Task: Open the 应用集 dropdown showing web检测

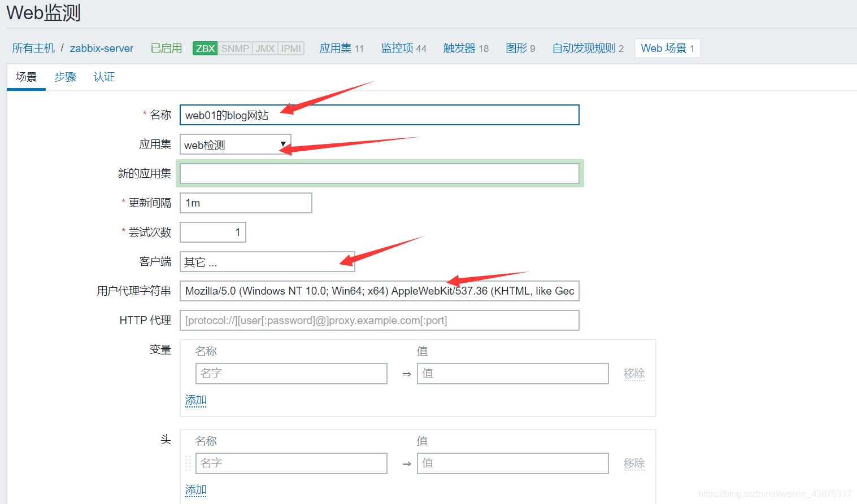Action: click(x=236, y=144)
